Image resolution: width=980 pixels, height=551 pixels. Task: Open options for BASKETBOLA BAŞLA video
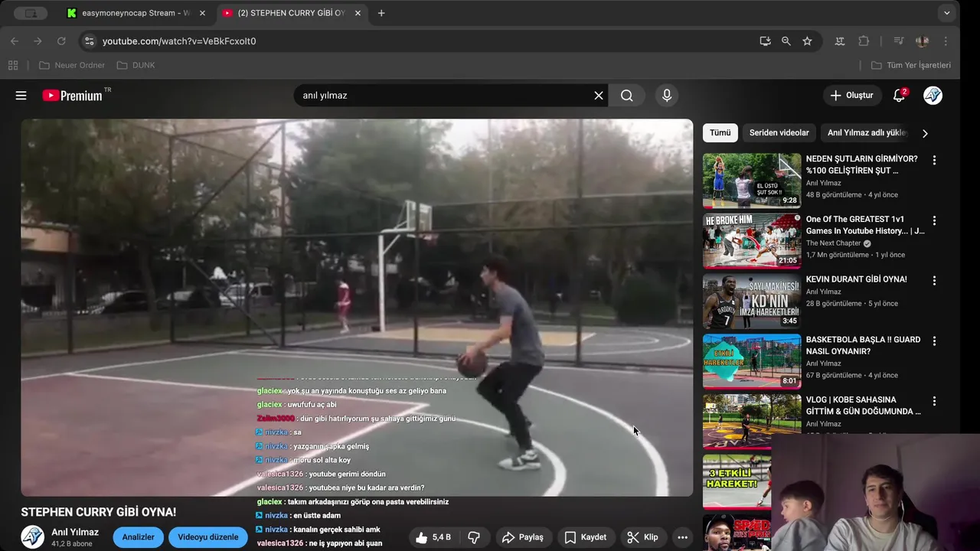pos(934,341)
